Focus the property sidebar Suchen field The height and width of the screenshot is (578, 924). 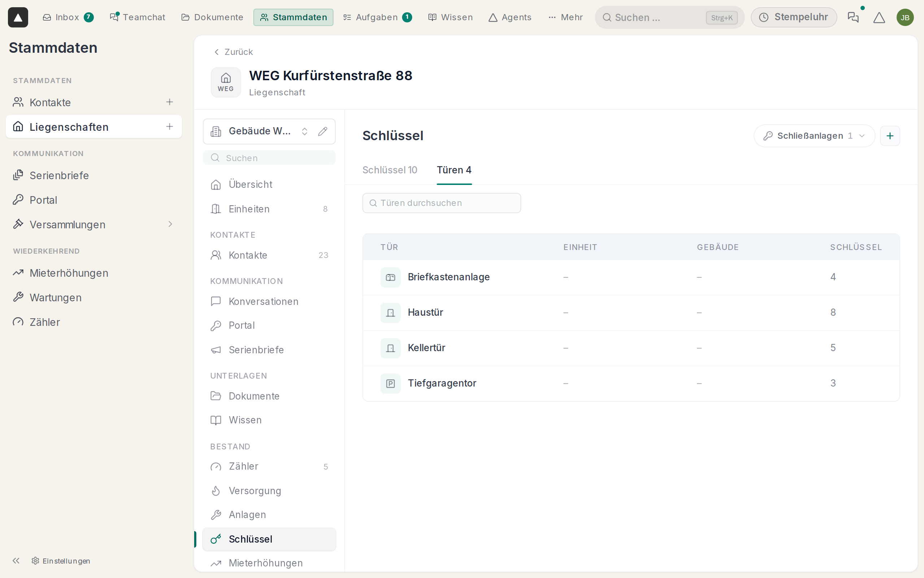(x=269, y=158)
